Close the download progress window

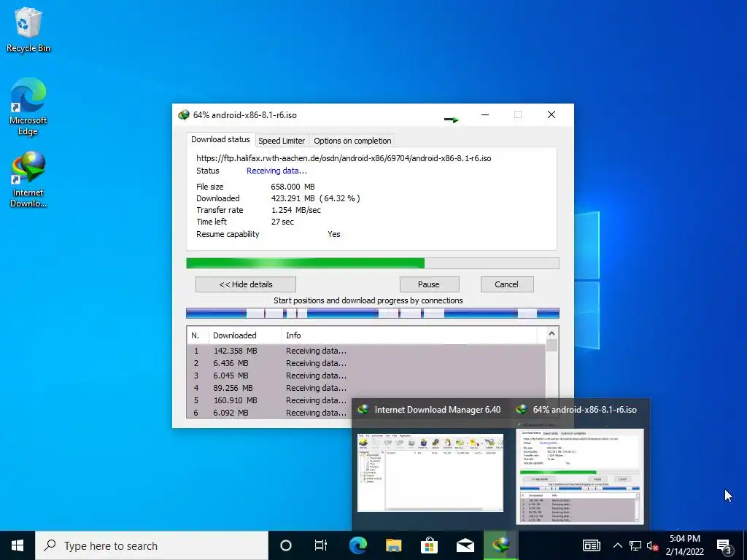tap(551, 114)
